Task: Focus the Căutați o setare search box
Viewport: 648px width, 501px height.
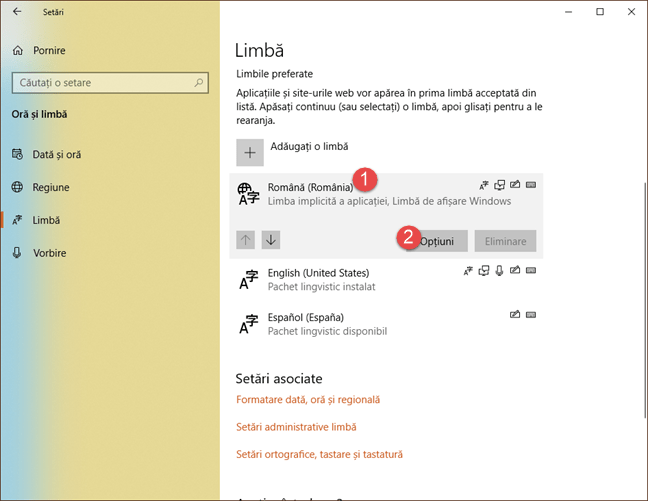Action: click(x=110, y=83)
